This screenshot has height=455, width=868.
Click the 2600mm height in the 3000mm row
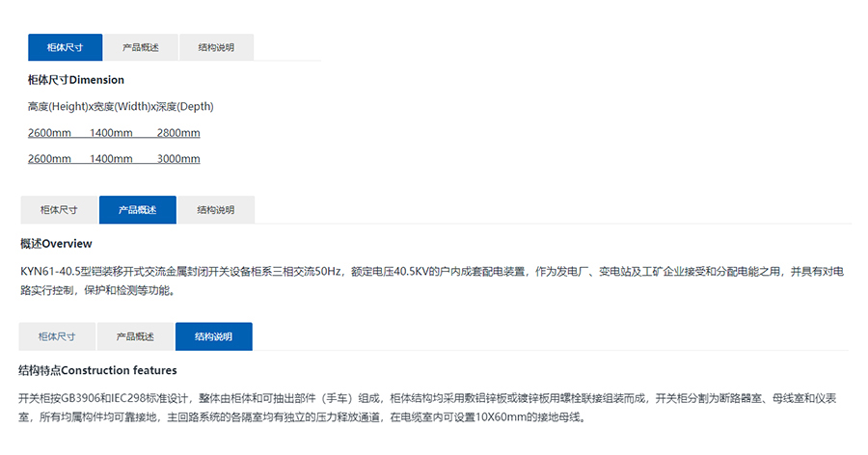point(49,159)
